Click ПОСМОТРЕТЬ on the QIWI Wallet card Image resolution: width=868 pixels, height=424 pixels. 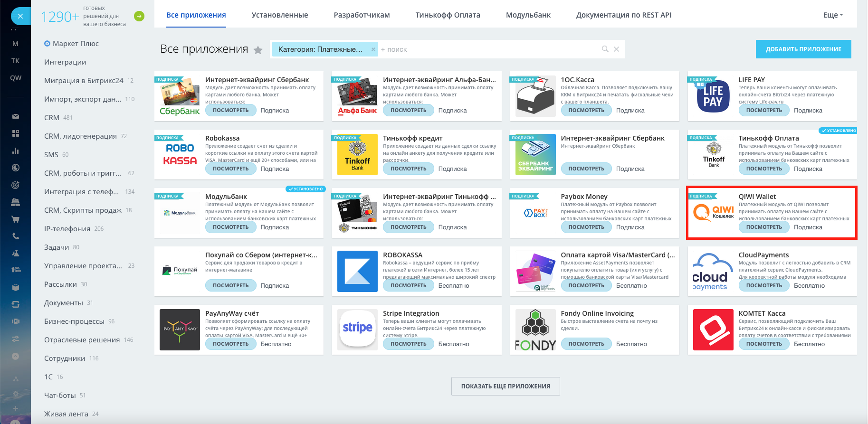coord(763,227)
